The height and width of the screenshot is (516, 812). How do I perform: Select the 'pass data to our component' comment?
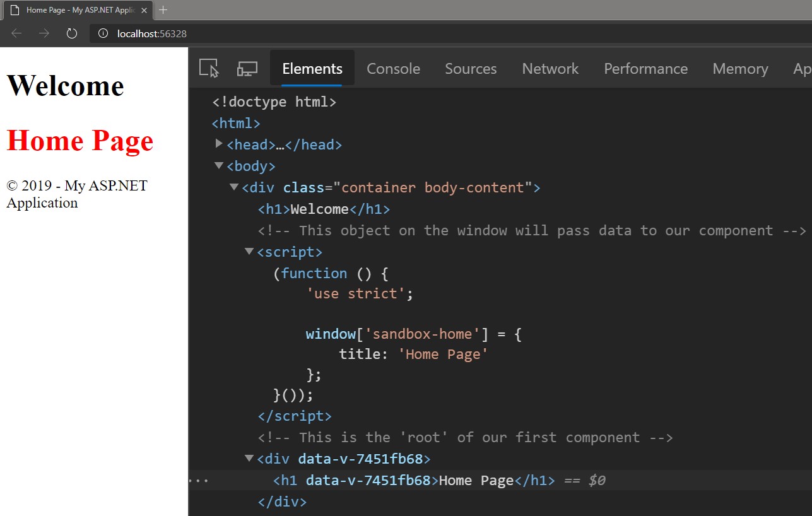pyautogui.click(x=532, y=230)
